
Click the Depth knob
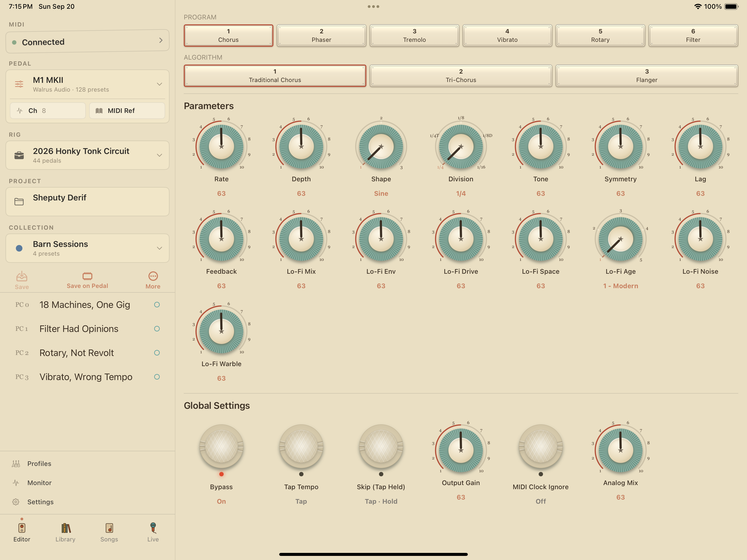click(x=301, y=146)
